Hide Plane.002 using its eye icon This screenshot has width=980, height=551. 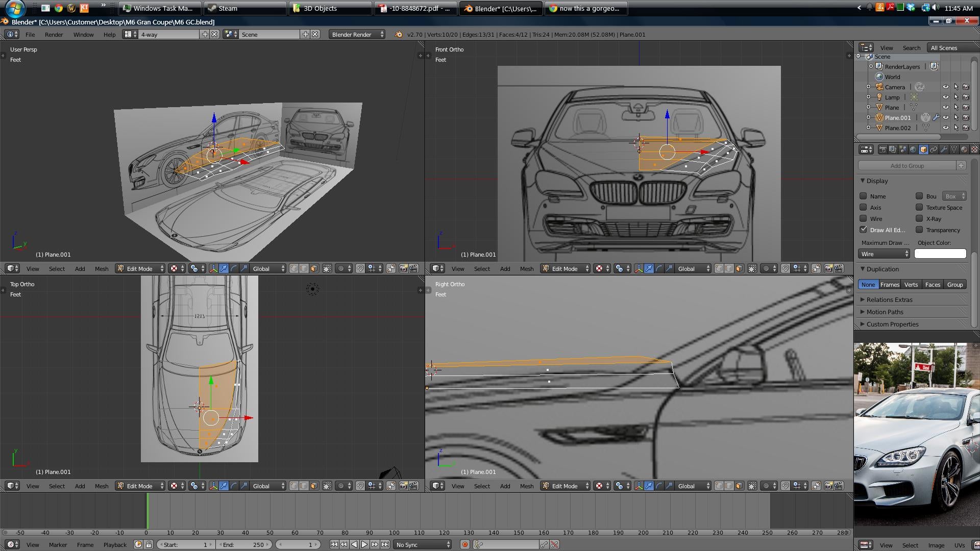click(x=946, y=128)
